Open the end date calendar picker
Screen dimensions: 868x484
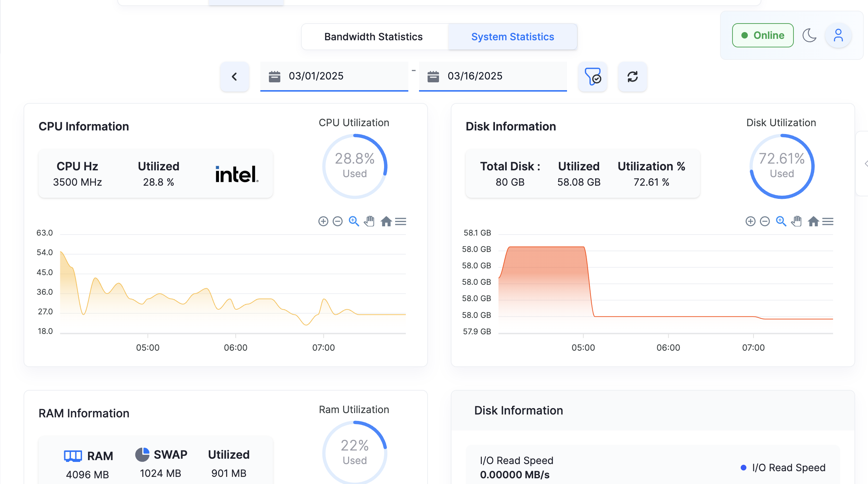point(433,76)
